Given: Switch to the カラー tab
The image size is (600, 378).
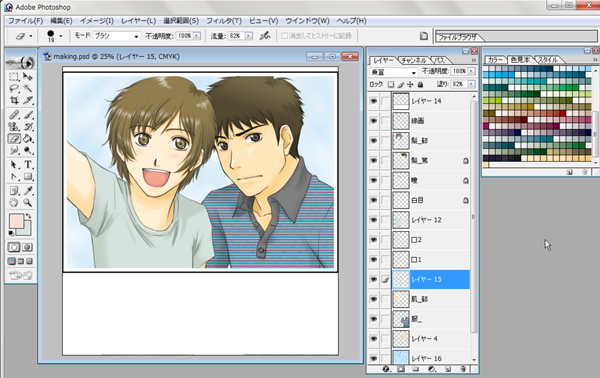Looking at the screenshot, I should coord(495,60).
